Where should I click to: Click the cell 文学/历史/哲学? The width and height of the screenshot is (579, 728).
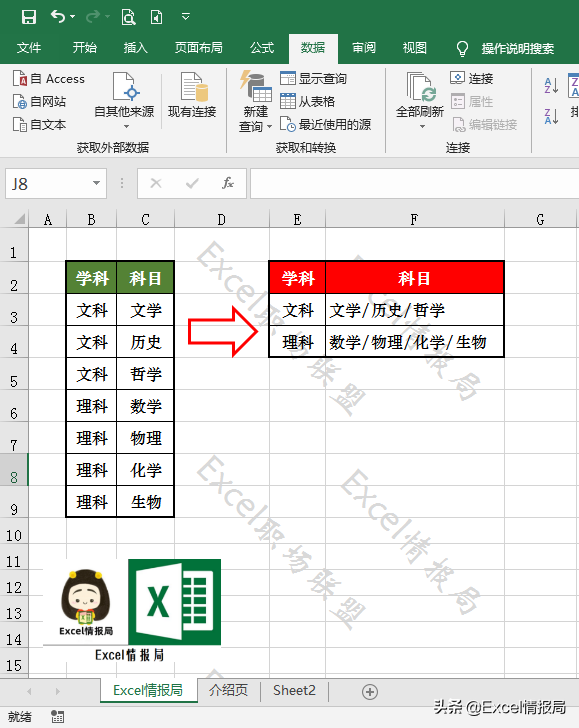(x=414, y=310)
